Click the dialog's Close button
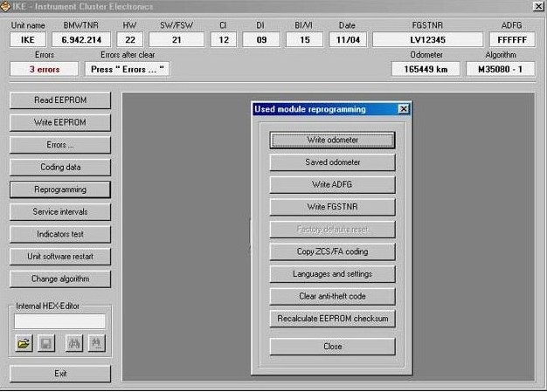Viewport: 547px width, 392px height. click(x=332, y=347)
